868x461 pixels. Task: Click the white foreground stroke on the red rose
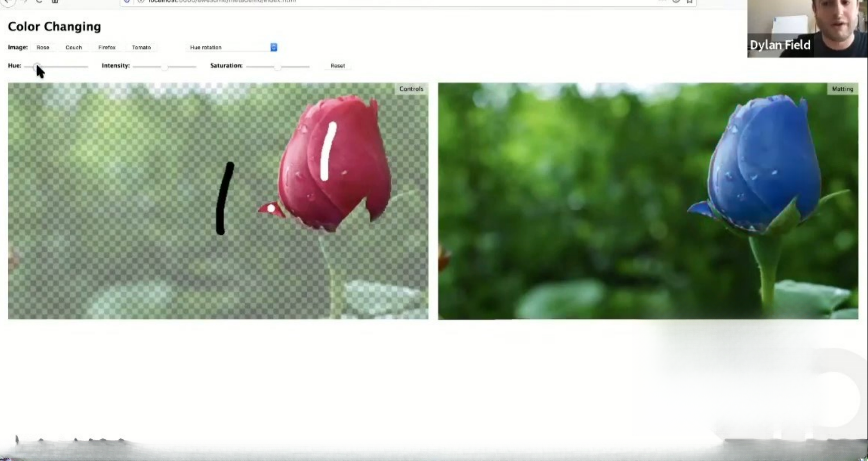click(327, 152)
